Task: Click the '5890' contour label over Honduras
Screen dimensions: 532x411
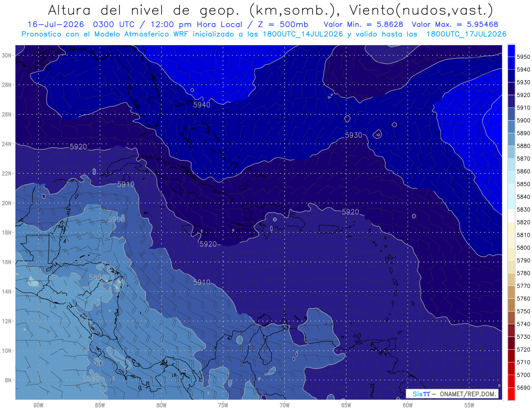Action: point(98,277)
